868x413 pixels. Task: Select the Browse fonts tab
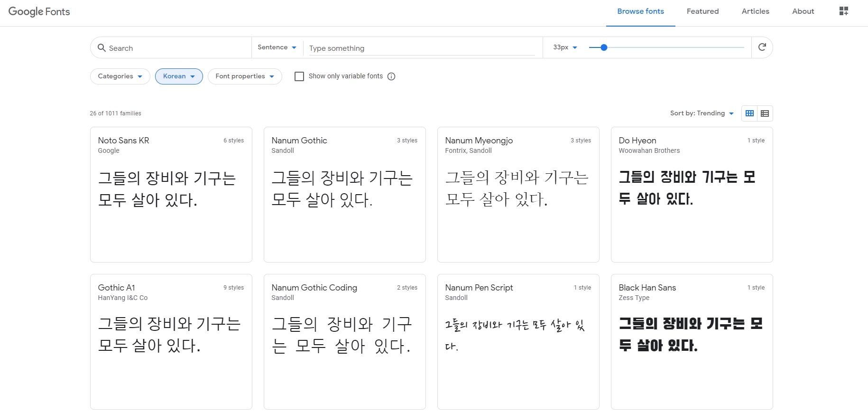click(x=640, y=11)
